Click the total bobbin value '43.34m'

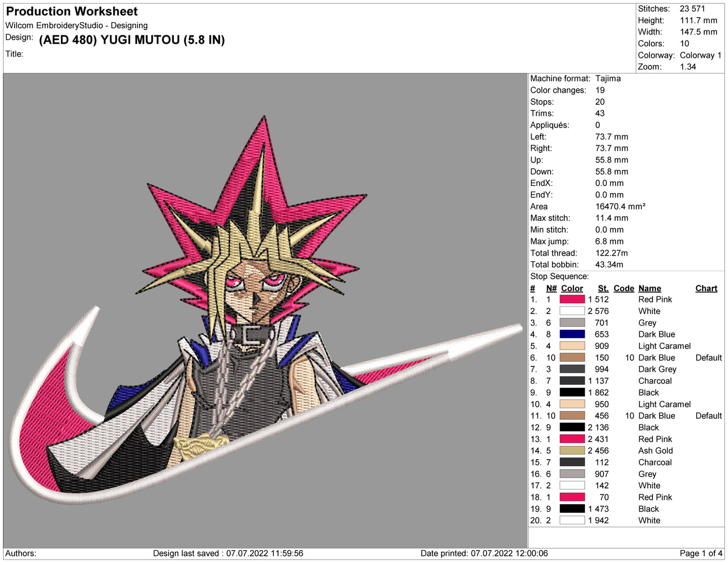609,264
